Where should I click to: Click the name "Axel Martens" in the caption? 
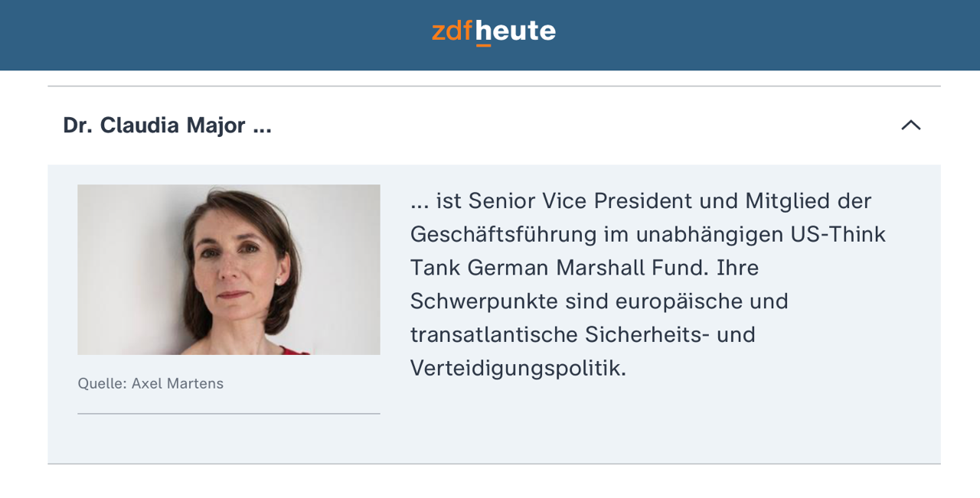click(x=178, y=383)
